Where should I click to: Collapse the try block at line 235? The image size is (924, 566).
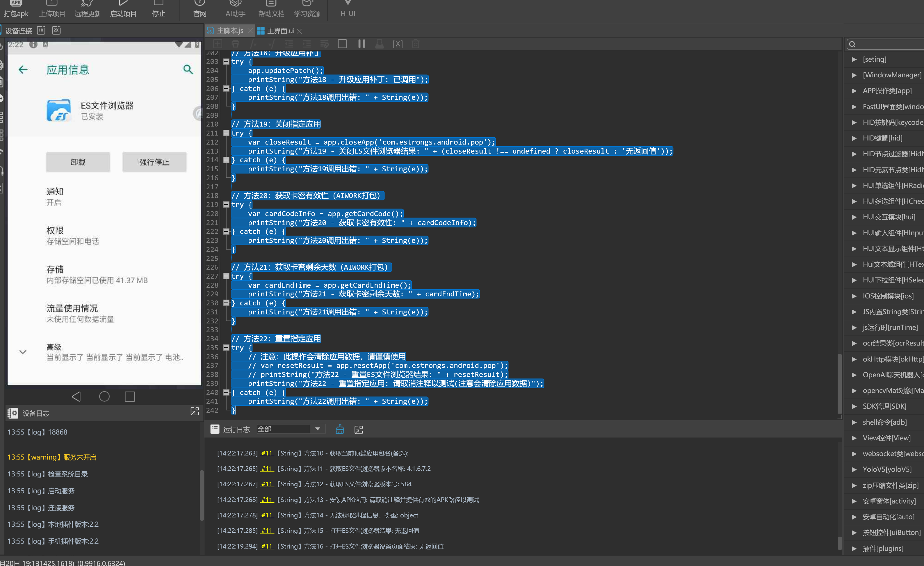tap(226, 348)
